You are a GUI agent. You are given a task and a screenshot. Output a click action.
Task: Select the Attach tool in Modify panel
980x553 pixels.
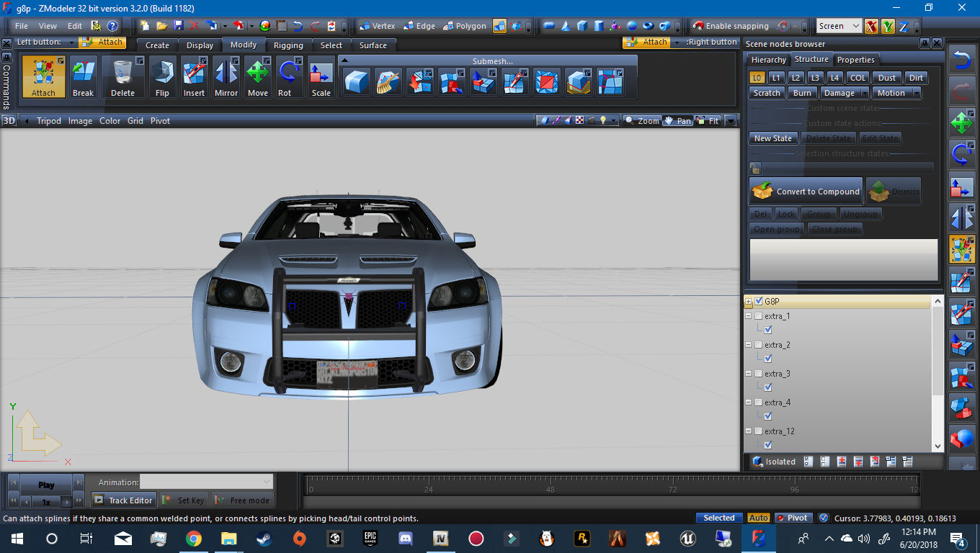click(x=43, y=76)
